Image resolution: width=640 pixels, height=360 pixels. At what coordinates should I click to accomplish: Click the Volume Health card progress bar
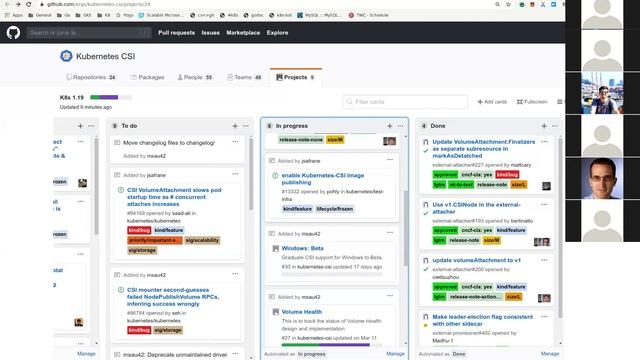[x=331, y=345]
